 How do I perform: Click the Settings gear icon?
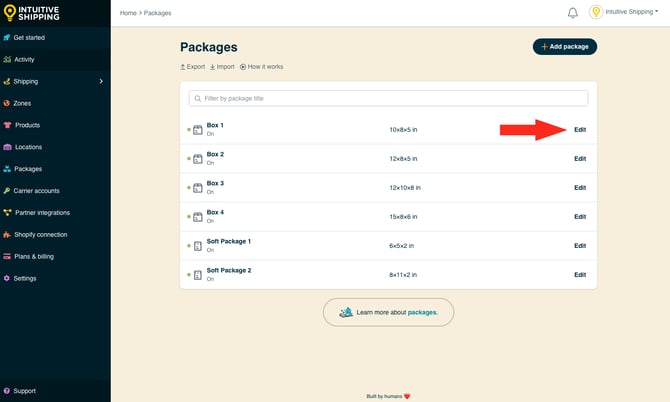(x=6, y=278)
